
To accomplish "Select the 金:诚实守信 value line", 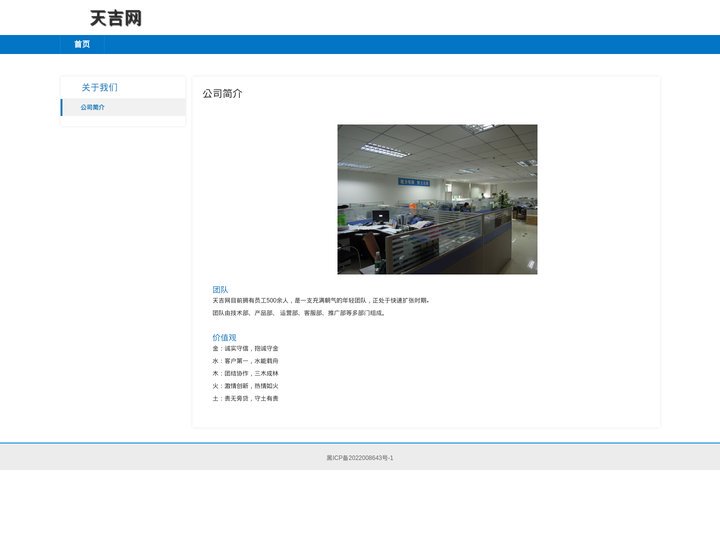I will point(245,348).
